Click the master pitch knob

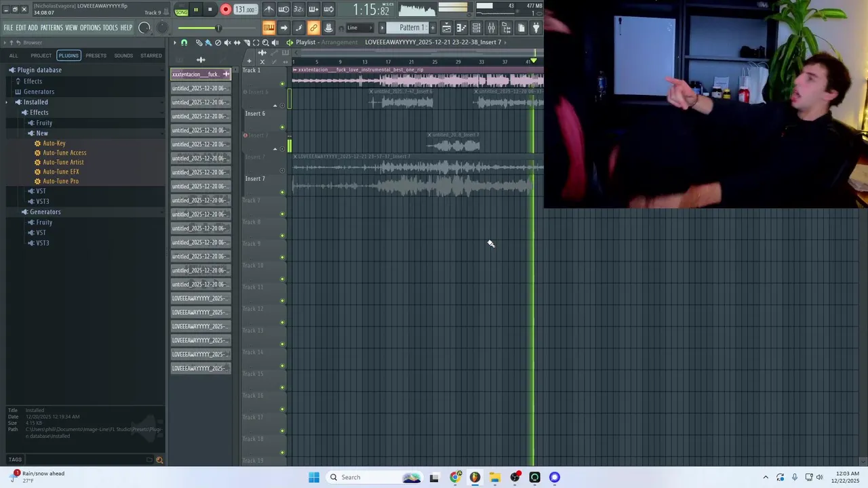tap(162, 28)
